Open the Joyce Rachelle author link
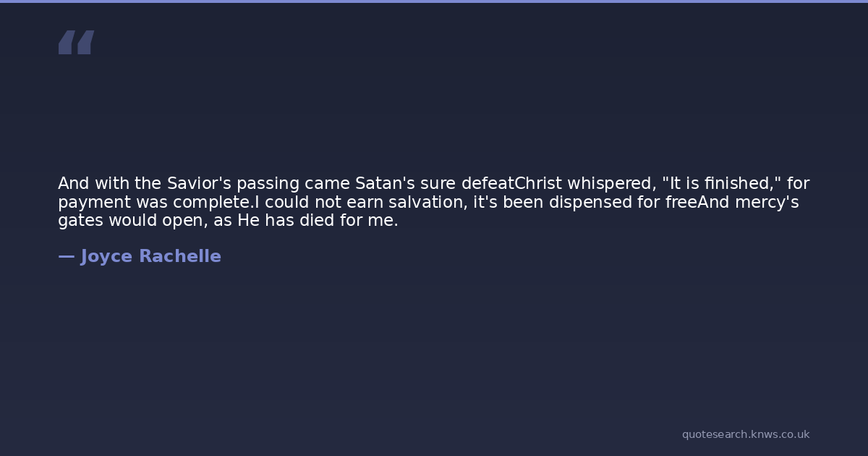Screen dimensions: 868x456 point(140,256)
